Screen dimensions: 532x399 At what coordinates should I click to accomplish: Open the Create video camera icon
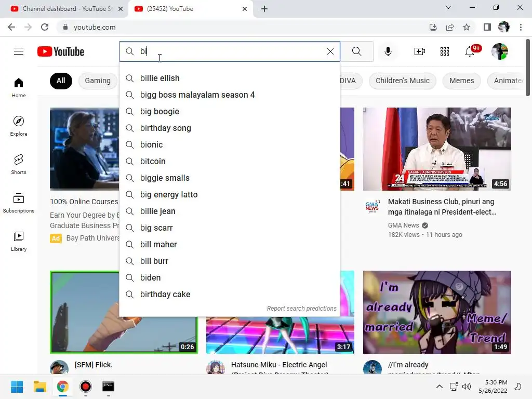(x=419, y=51)
